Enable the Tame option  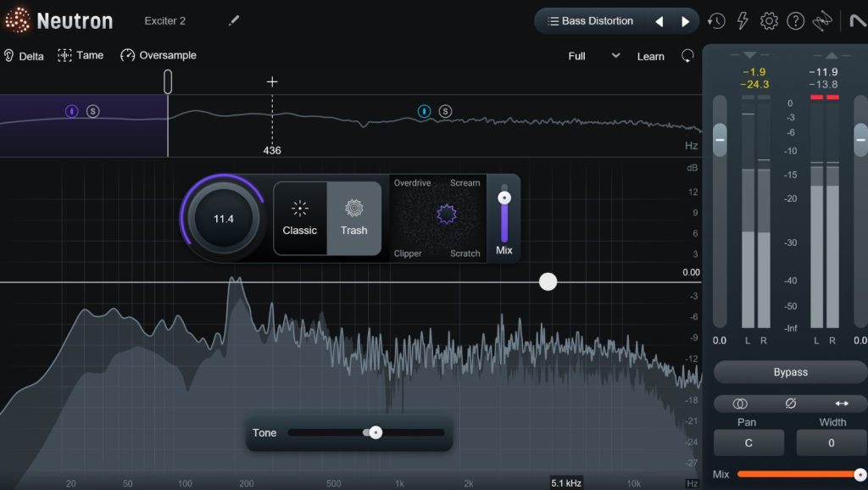coord(81,56)
